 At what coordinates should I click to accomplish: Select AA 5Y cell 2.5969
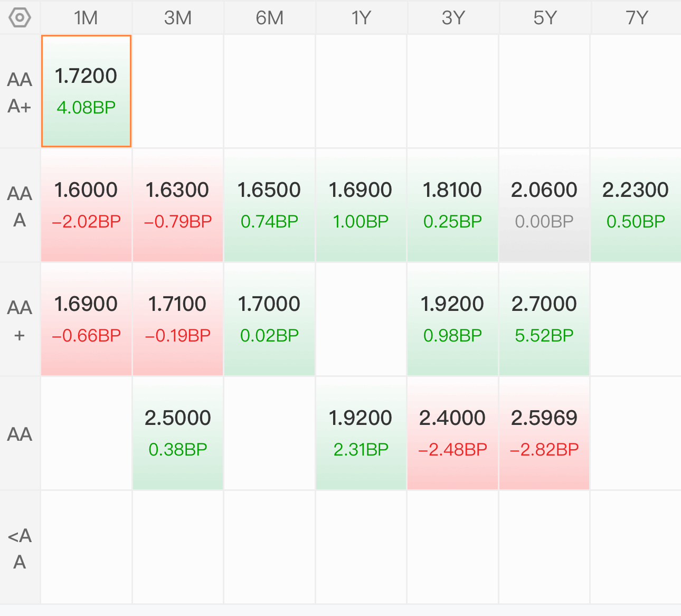click(544, 433)
